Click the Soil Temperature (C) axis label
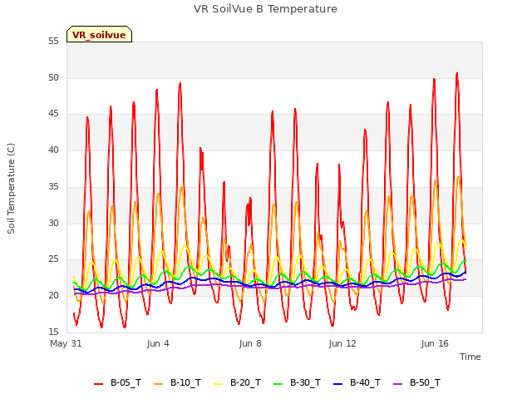This screenshot has height=399, width=532. click(11, 189)
